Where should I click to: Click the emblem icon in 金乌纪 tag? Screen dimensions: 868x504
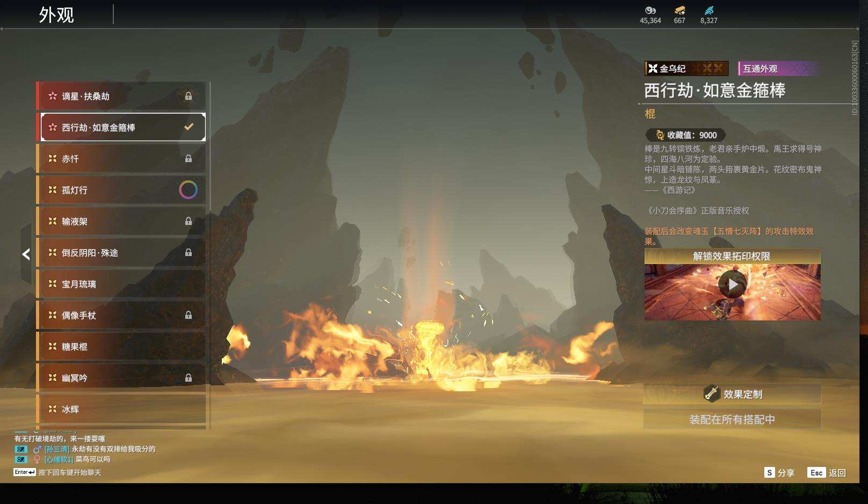(x=653, y=69)
